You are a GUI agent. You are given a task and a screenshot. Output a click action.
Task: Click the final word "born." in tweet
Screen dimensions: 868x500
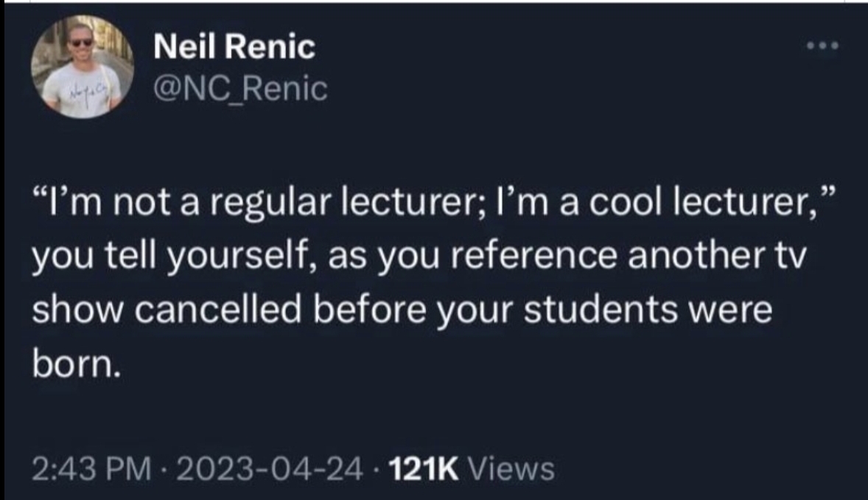pyautogui.click(x=76, y=364)
